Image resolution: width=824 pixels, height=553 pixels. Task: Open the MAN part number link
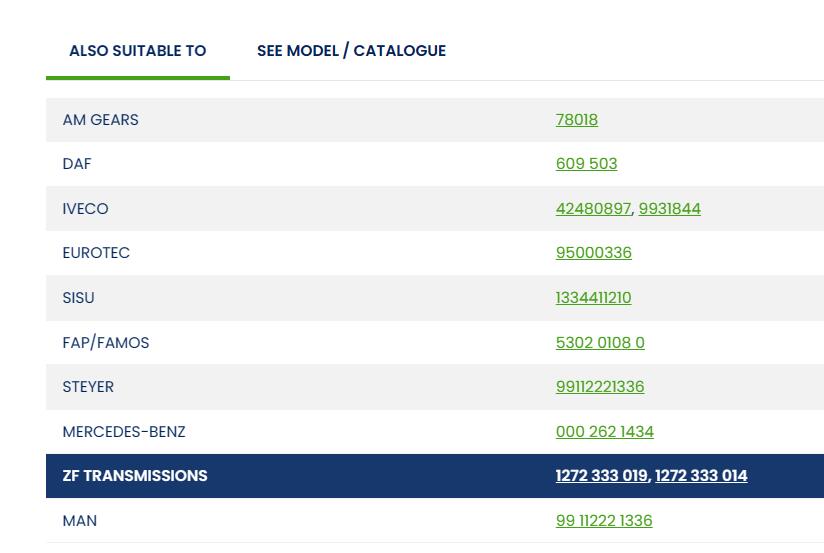(604, 521)
